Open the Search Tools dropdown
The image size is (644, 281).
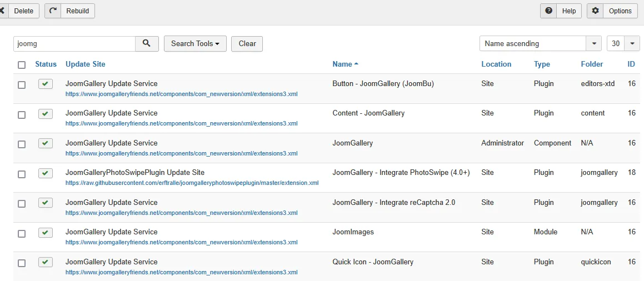click(195, 43)
